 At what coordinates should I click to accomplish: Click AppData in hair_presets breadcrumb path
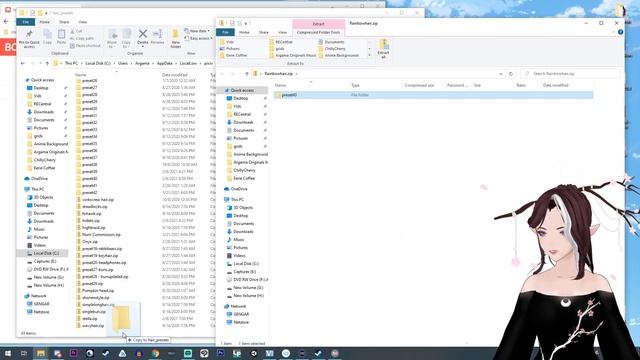[x=164, y=64]
